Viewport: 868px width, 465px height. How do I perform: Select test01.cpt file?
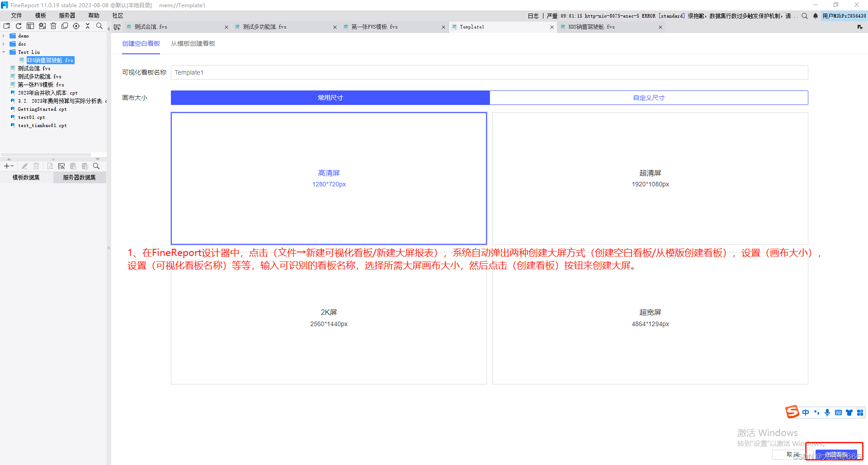coord(31,117)
